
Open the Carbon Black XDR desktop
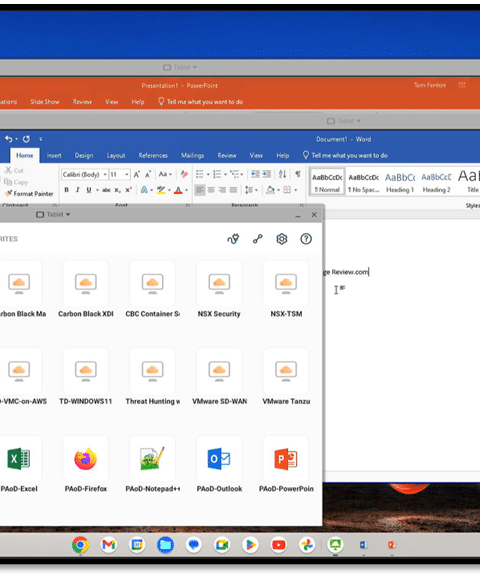click(x=86, y=283)
